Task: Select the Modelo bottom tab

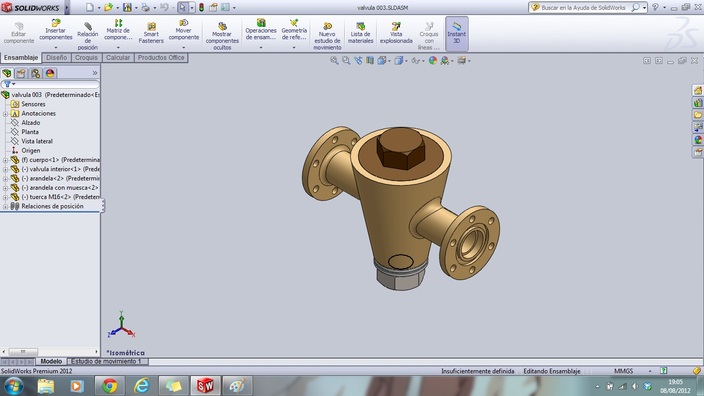Action: [x=51, y=361]
